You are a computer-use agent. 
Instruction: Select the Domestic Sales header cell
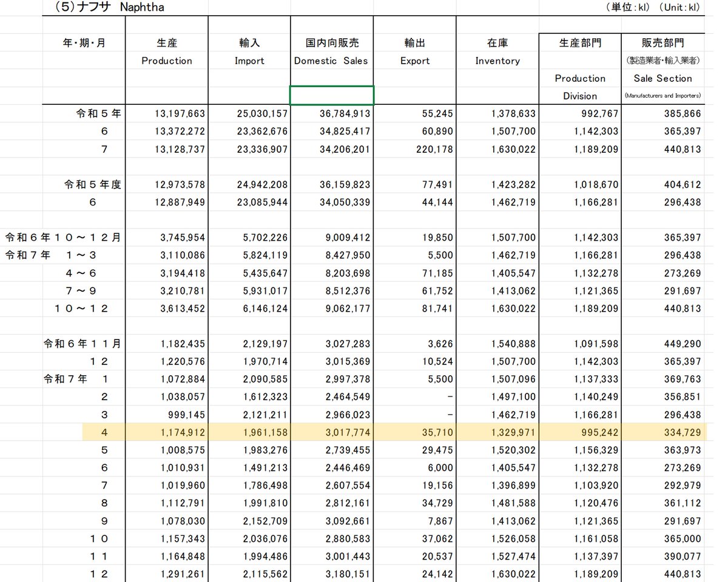[x=331, y=61]
